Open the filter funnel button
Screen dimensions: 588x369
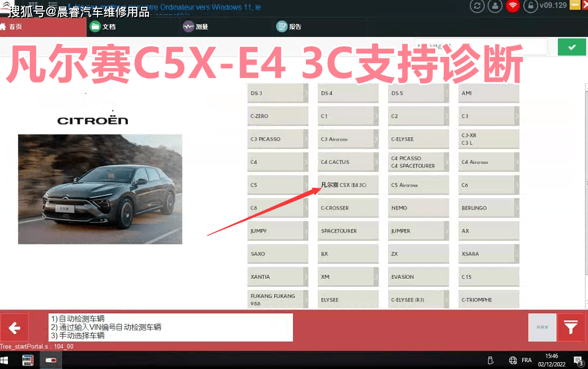click(571, 327)
